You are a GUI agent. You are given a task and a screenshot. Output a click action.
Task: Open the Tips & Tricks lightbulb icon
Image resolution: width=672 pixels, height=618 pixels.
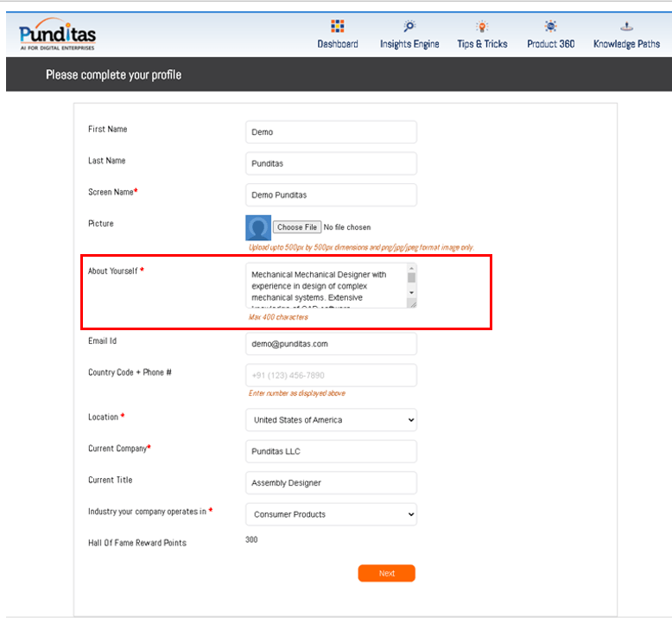tap(482, 27)
